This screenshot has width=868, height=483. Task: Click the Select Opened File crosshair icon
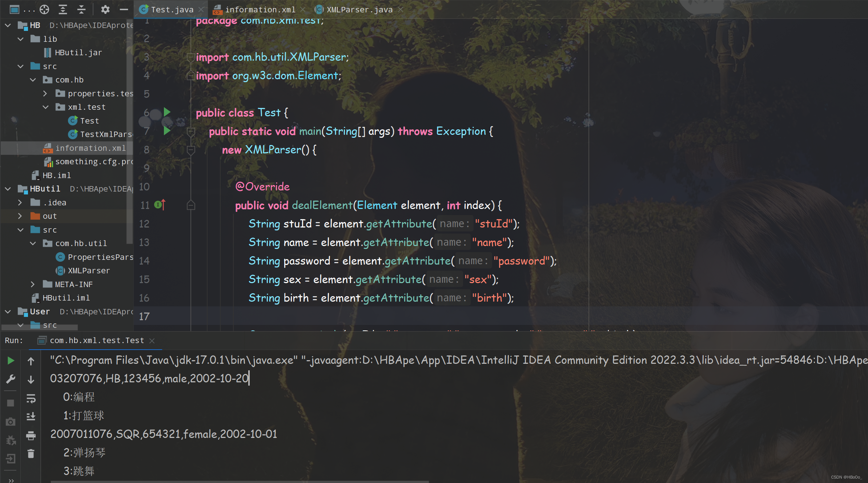[44, 9]
